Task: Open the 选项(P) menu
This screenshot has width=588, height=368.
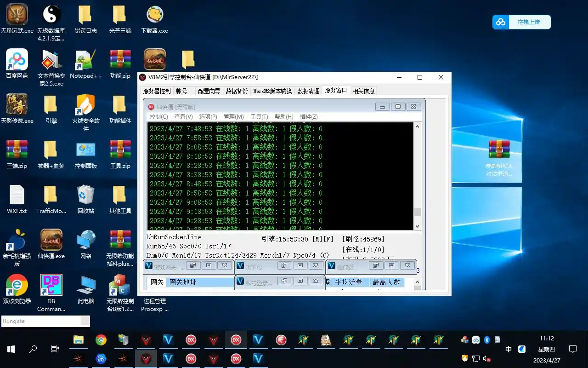Action: pos(208,117)
